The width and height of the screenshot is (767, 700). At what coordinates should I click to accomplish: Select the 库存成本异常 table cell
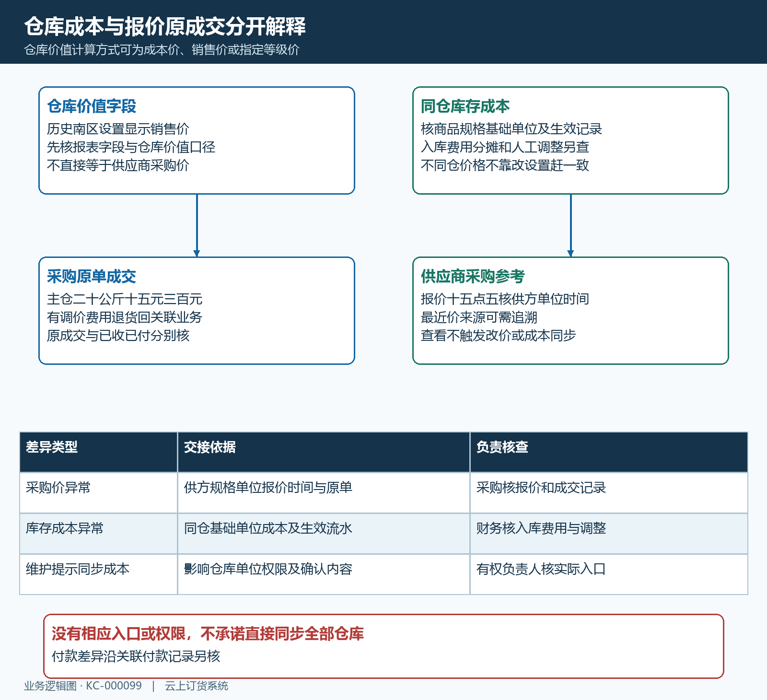[99, 534]
